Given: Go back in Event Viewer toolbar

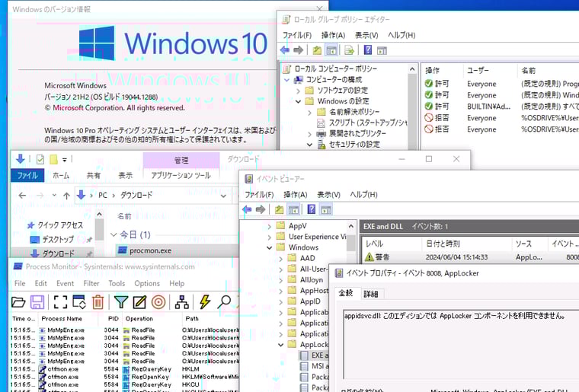Looking at the screenshot, I should click(x=247, y=209).
